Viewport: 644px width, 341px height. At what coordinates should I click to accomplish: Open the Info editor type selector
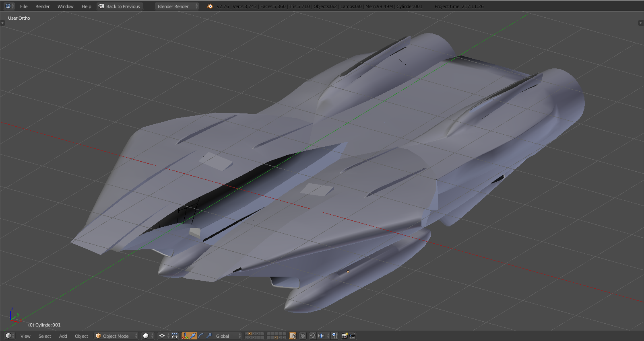pos(9,6)
